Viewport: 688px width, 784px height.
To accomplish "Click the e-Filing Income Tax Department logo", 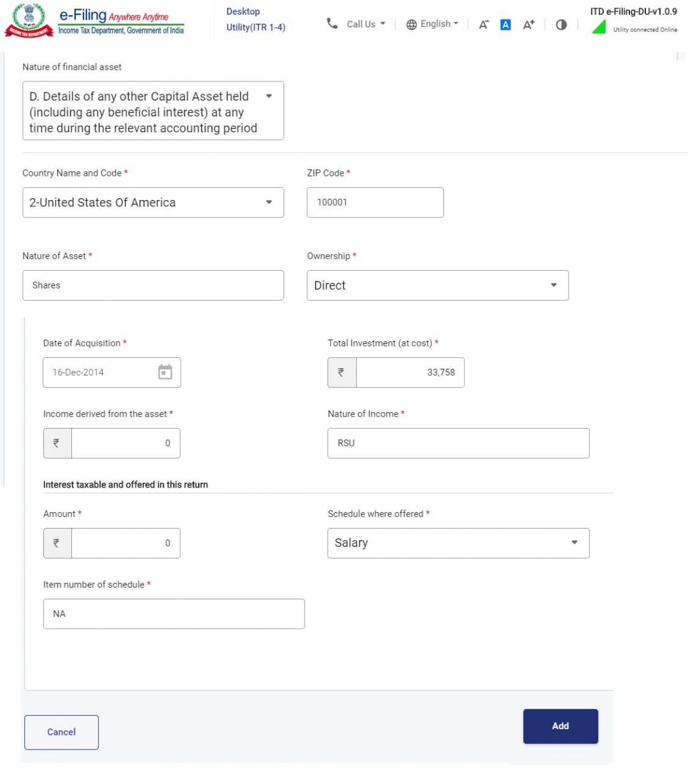I will 94,21.
